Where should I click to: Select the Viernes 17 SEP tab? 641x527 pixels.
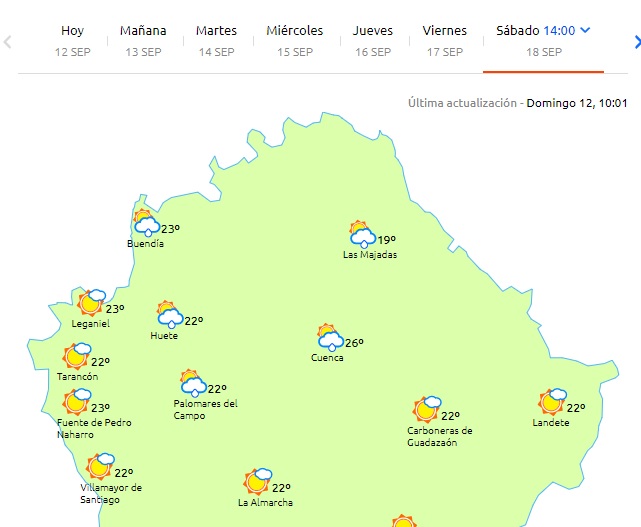[x=445, y=41]
